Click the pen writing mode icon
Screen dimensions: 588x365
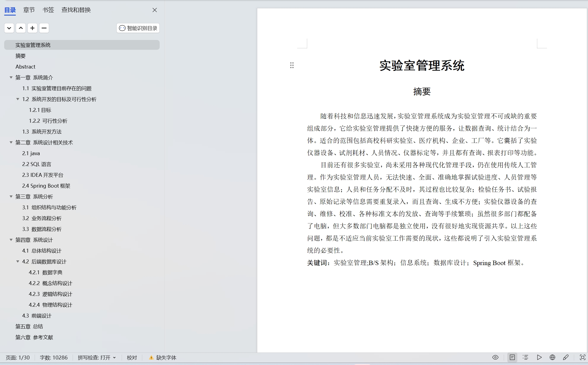pyautogui.click(x=566, y=357)
